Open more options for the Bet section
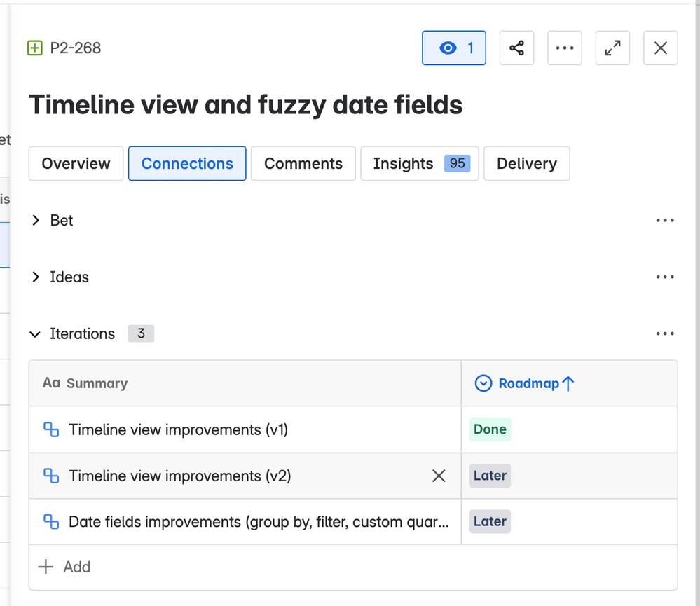Screen dimensions: 700x606 [x=664, y=221]
